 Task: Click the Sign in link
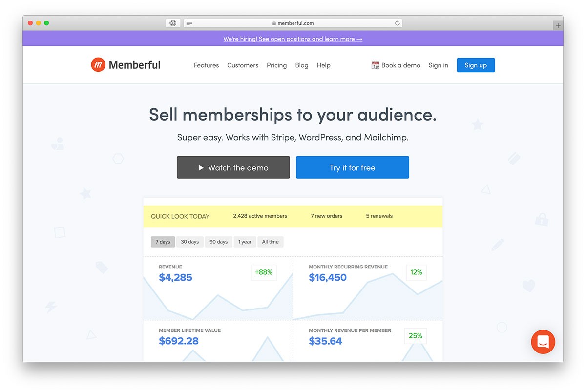pos(439,65)
